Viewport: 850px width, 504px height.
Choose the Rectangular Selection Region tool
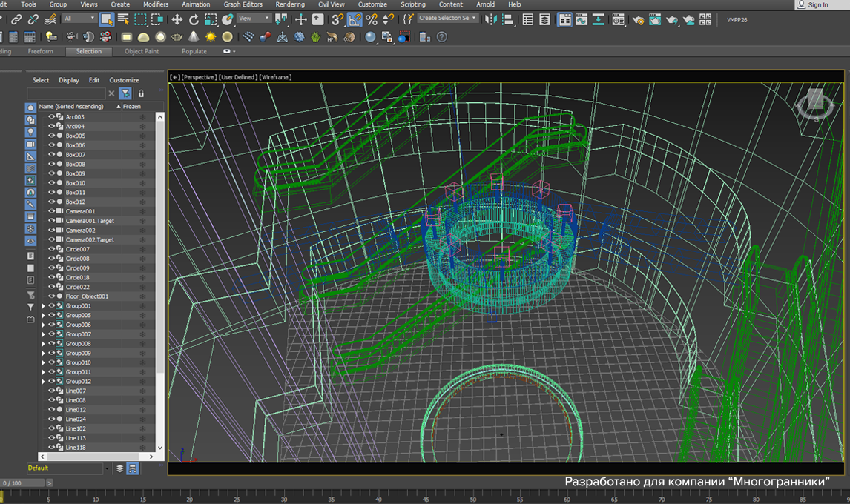140,20
